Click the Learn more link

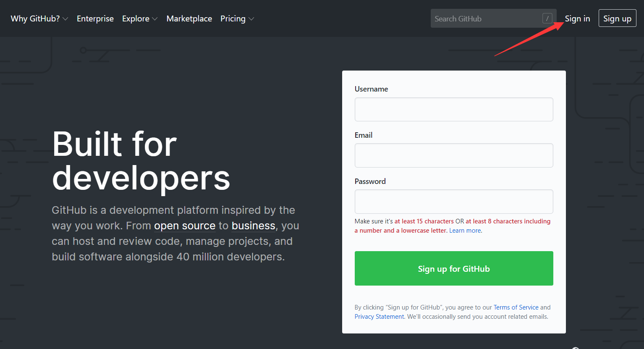465,230
